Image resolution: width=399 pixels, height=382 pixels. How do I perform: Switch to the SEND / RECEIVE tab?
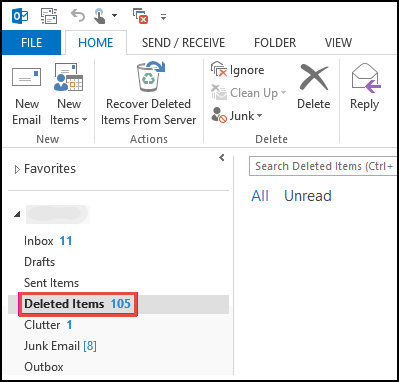pyautogui.click(x=183, y=43)
